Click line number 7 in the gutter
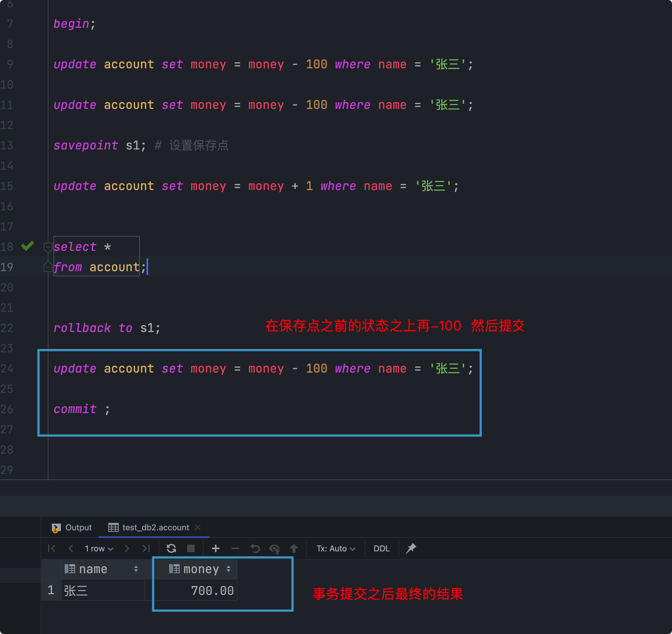The height and width of the screenshot is (634, 672). coord(10,24)
